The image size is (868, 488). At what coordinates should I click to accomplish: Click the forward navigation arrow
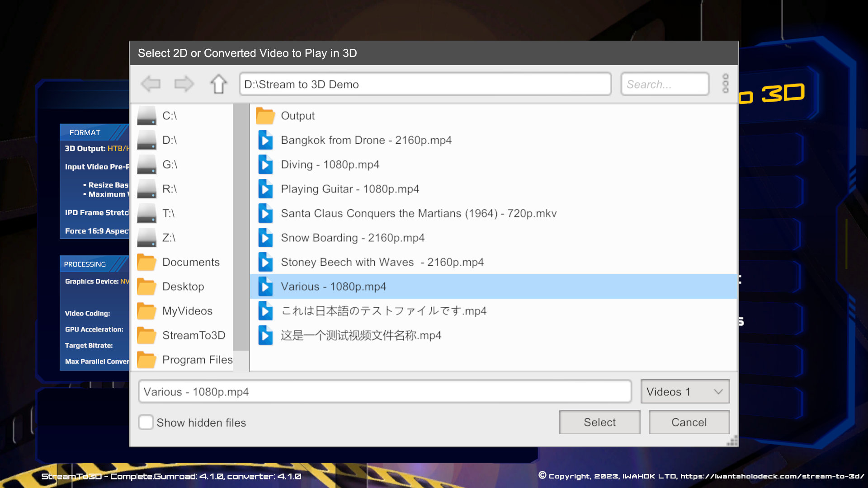coord(184,84)
